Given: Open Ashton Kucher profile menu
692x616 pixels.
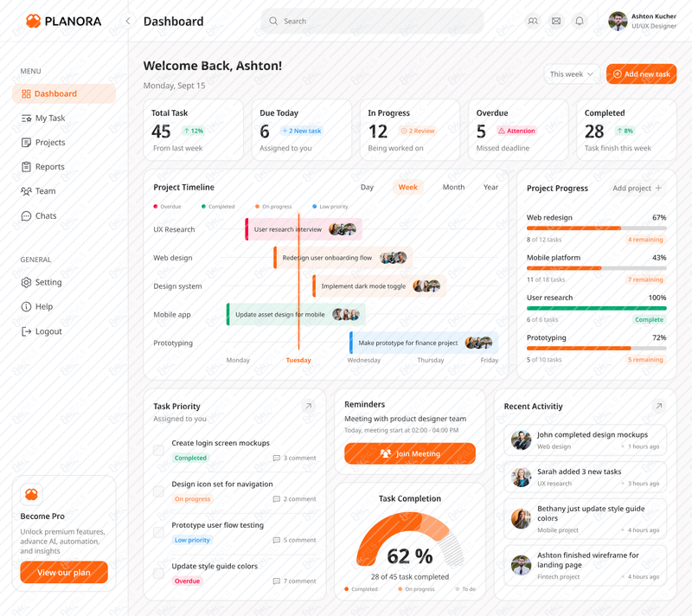Looking at the screenshot, I should [642, 21].
